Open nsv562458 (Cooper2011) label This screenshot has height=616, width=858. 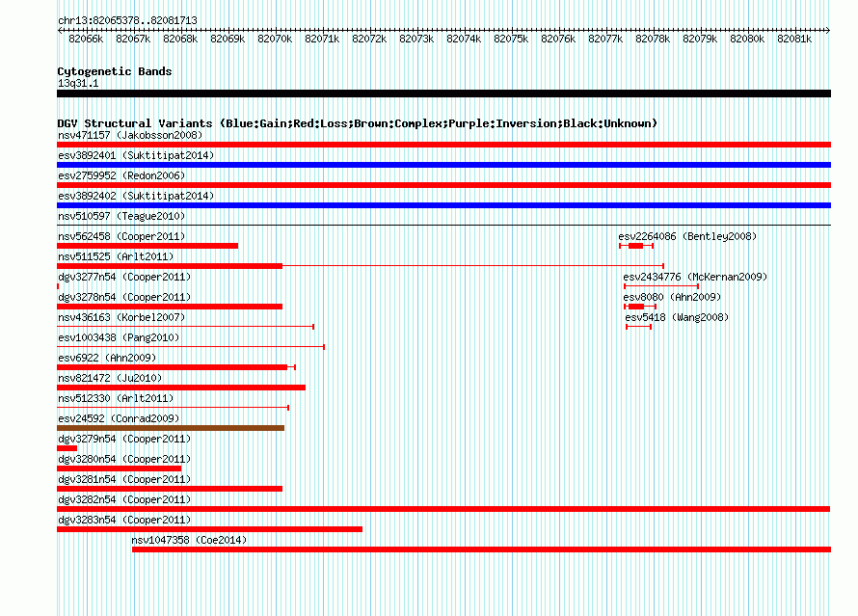[121, 236]
